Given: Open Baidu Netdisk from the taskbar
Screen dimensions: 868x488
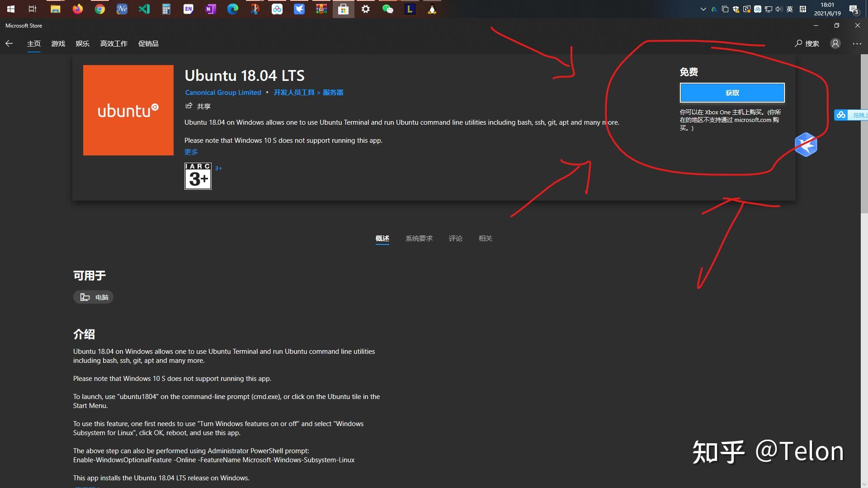Looking at the screenshot, I should [x=277, y=9].
